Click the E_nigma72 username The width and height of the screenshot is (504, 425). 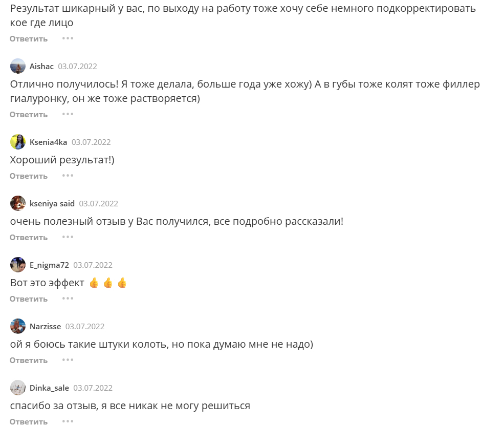(x=49, y=265)
